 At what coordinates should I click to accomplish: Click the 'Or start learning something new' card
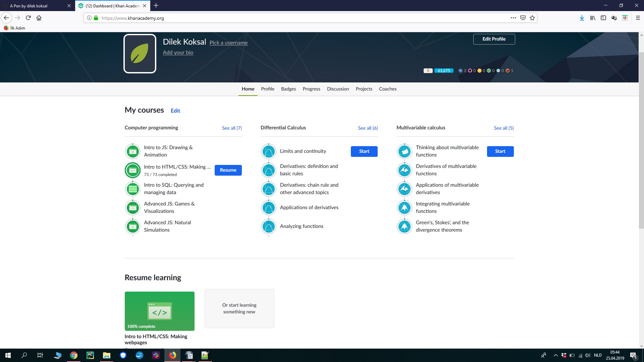(239, 308)
